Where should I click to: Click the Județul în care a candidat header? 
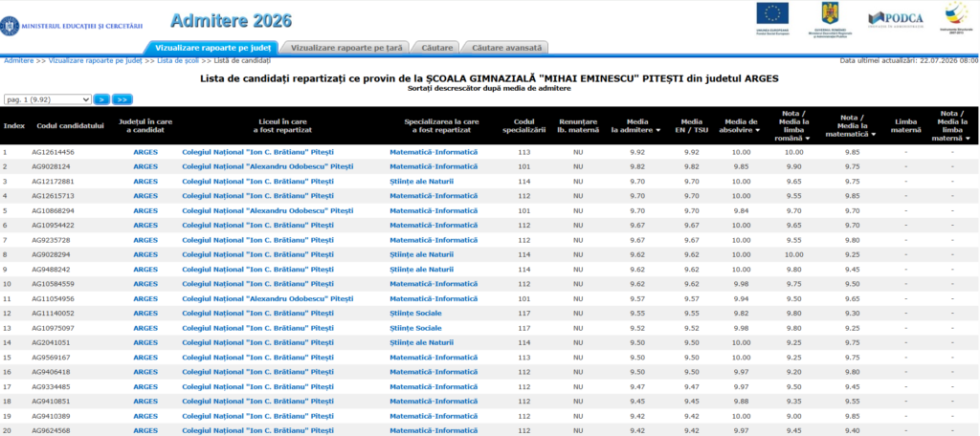(145, 125)
